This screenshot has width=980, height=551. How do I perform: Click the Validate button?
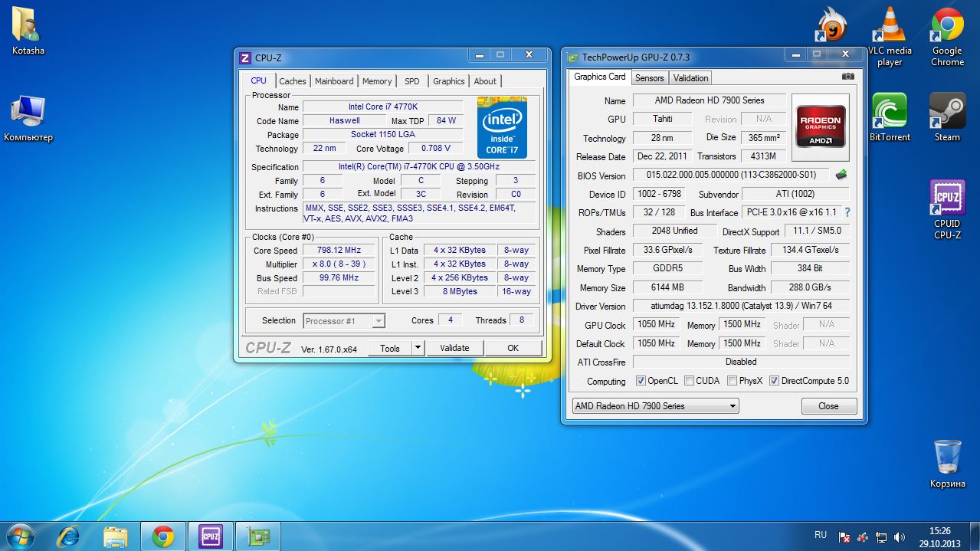[454, 348]
